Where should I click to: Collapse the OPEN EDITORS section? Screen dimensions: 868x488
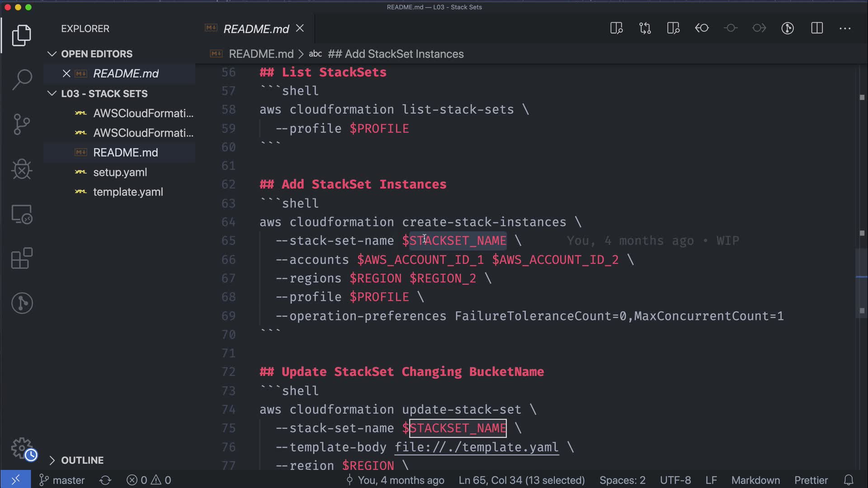(52, 54)
